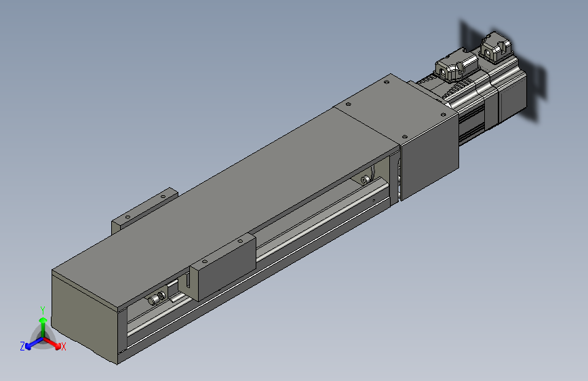Select the rear mounting bracket plate
Image resolution: width=588 pixels, height=381 pixels.
(x=144, y=210)
